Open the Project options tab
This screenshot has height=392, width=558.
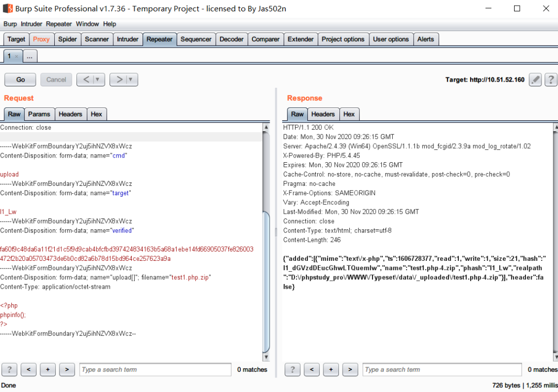pos(343,39)
